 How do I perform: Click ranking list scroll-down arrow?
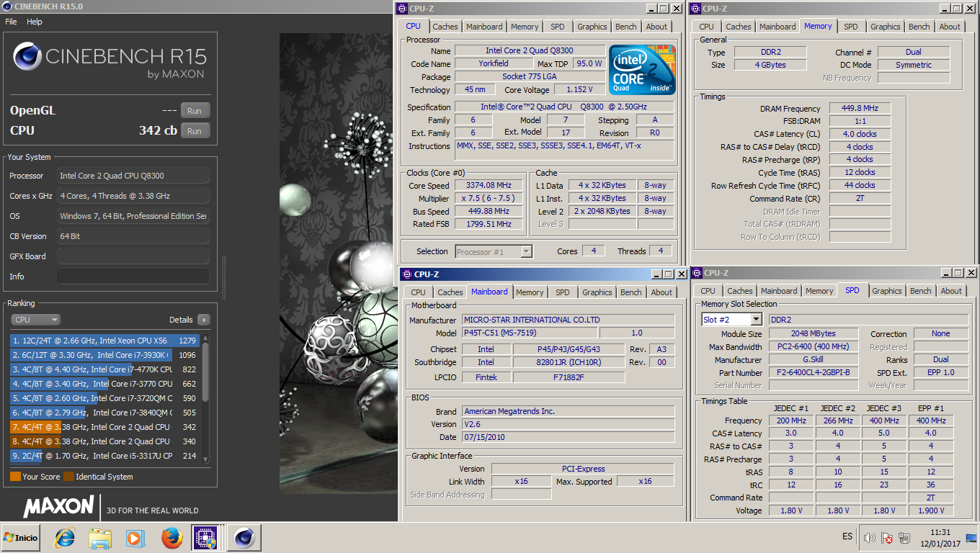coord(205,459)
